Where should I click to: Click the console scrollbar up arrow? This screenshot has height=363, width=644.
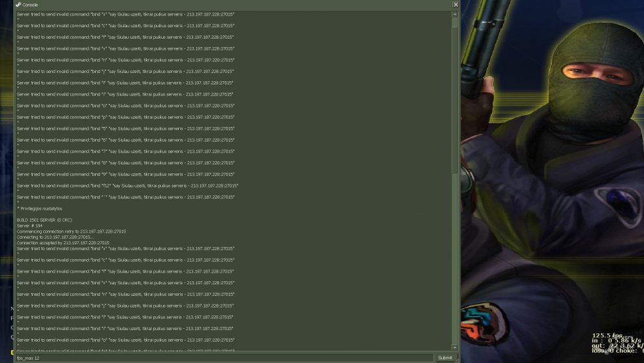click(x=455, y=14)
